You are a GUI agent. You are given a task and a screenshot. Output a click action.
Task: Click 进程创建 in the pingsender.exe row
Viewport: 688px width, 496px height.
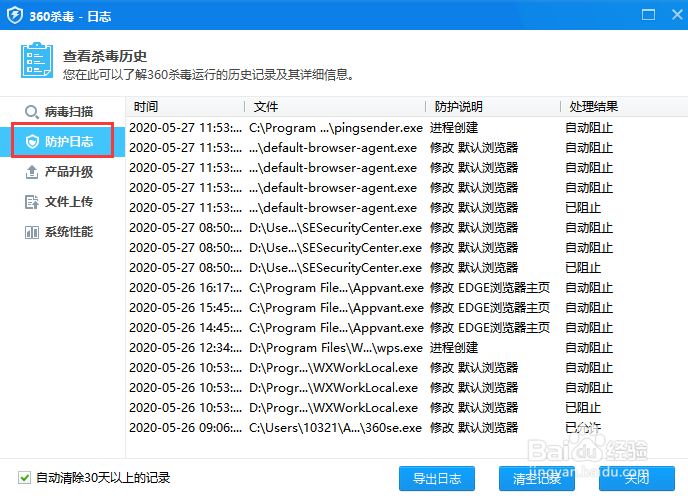(x=454, y=128)
